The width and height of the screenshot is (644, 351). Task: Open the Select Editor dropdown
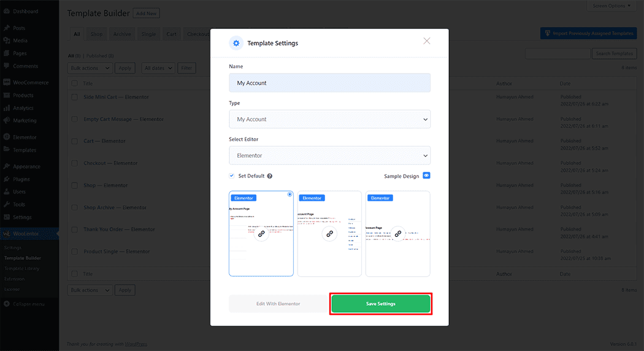coord(329,155)
